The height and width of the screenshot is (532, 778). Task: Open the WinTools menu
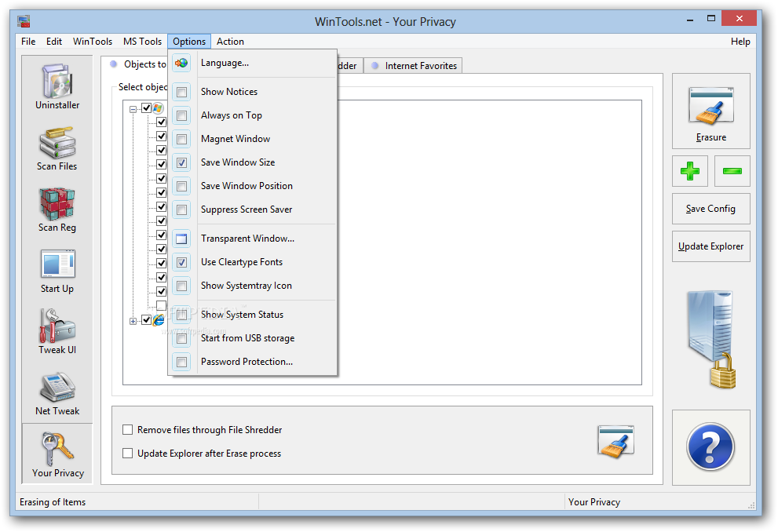[x=93, y=41]
